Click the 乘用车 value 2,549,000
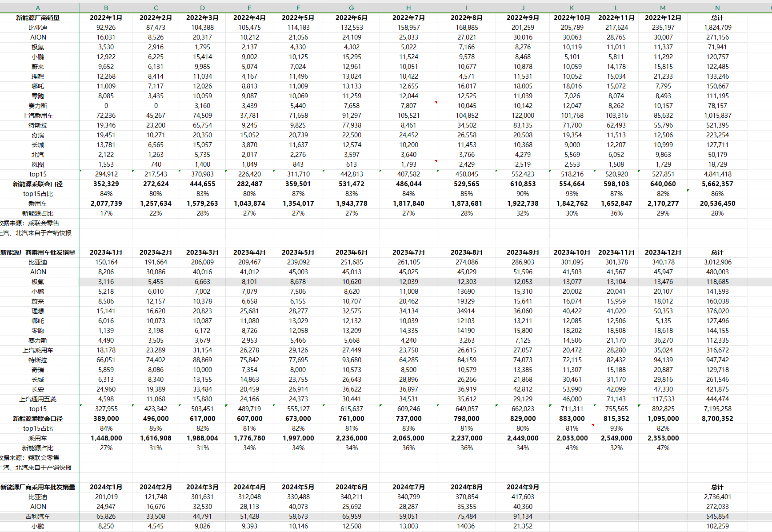 tap(616, 438)
